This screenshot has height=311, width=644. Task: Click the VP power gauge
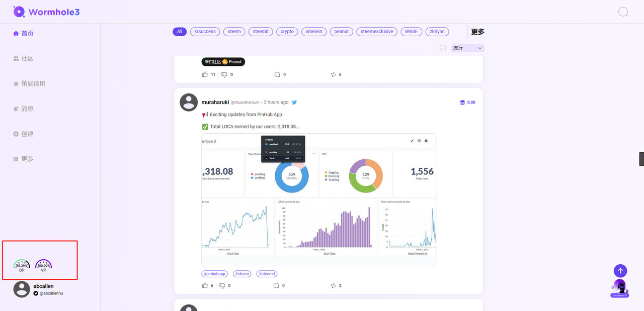pyautogui.click(x=44, y=266)
